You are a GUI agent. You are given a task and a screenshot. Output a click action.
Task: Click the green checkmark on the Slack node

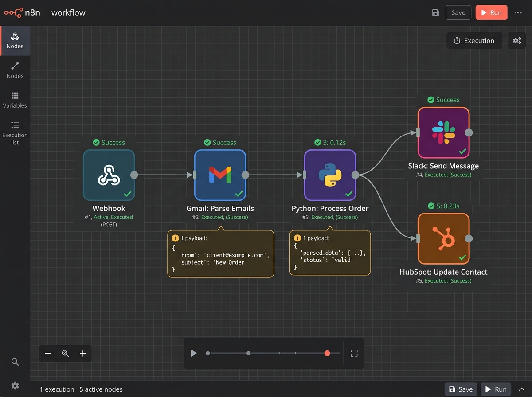click(462, 151)
